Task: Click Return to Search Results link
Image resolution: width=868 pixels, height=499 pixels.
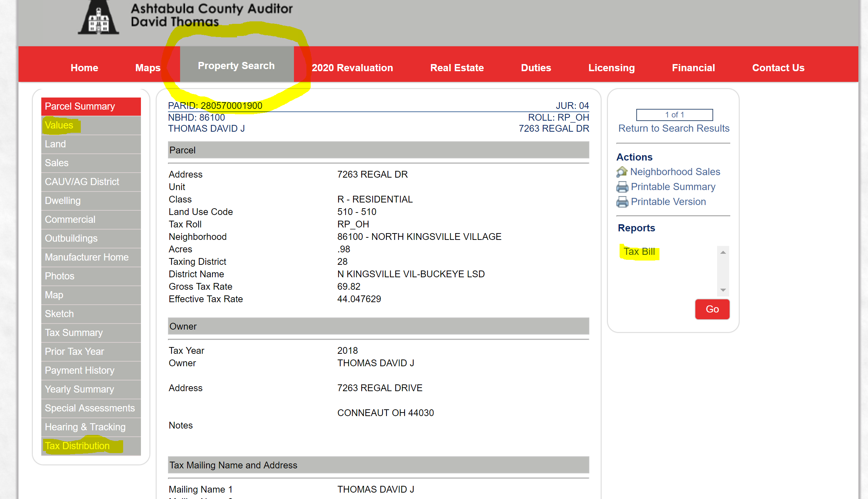Action: click(x=673, y=128)
